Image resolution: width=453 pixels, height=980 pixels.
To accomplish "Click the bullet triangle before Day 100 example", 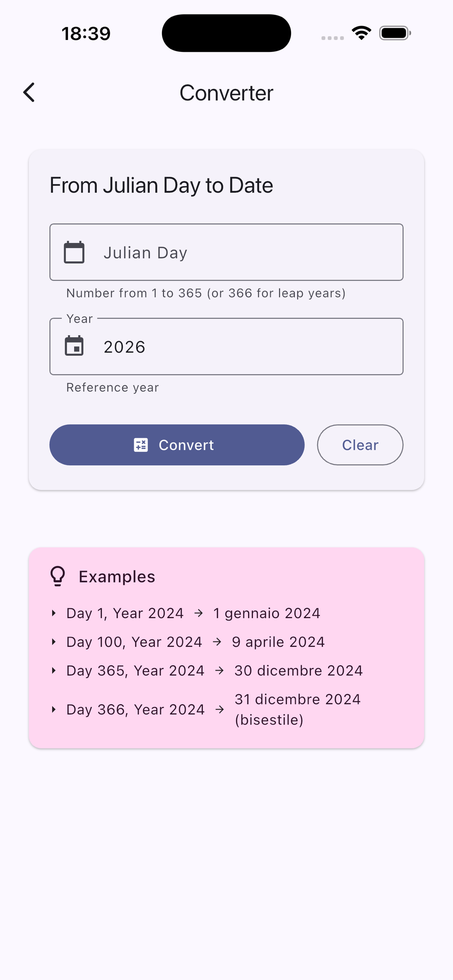I will [x=54, y=642].
